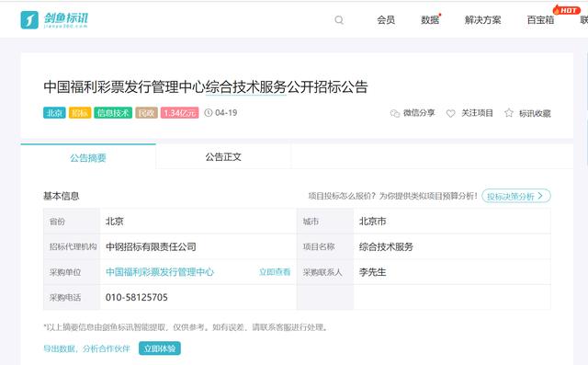The image size is (588, 365).
Task: Click the 立即体验 button
Action: pyautogui.click(x=160, y=348)
